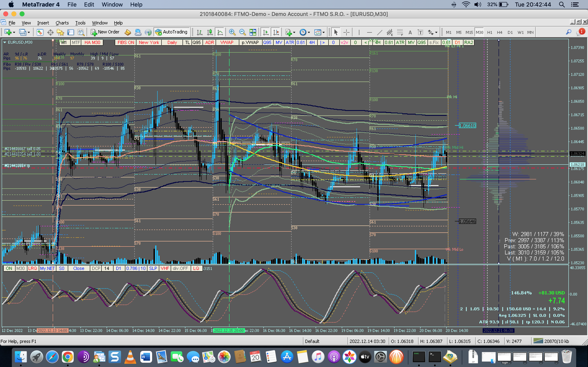
Task: Toggle the AutoTrading button
Action: click(171, 32)
